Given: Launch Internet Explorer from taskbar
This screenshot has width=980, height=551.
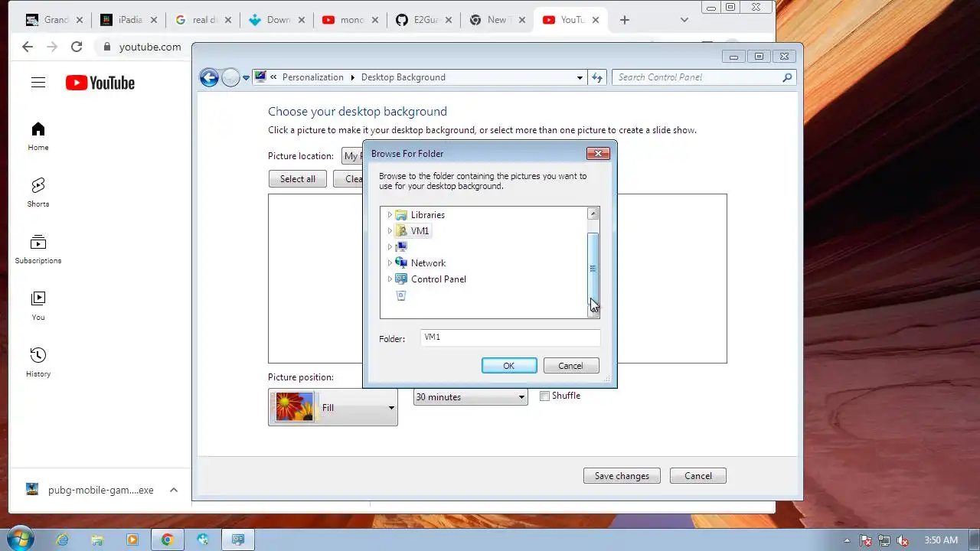Looking at the screenshot, I should (62, 540).
